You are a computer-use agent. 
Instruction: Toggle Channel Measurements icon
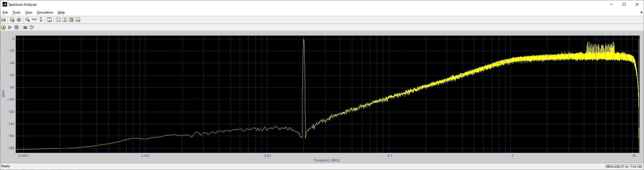click(71, 20)
